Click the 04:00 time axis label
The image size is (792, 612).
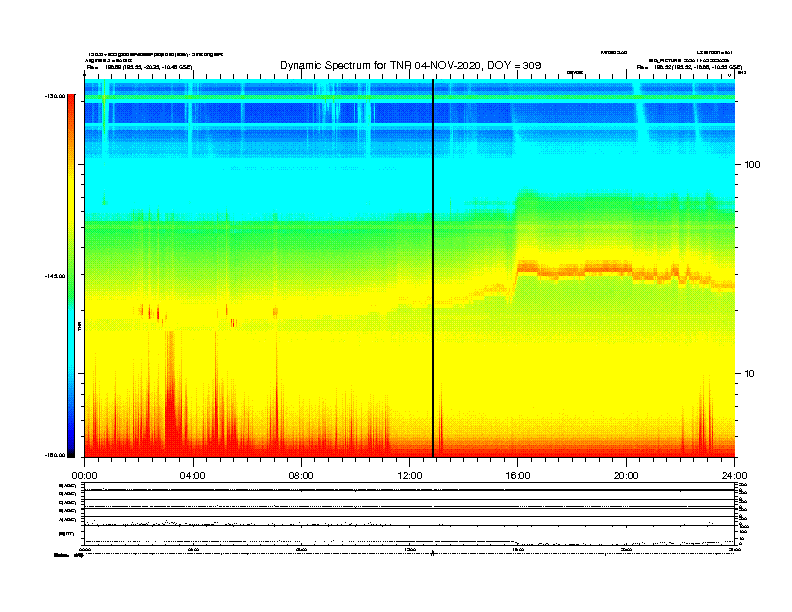(193, 476)
